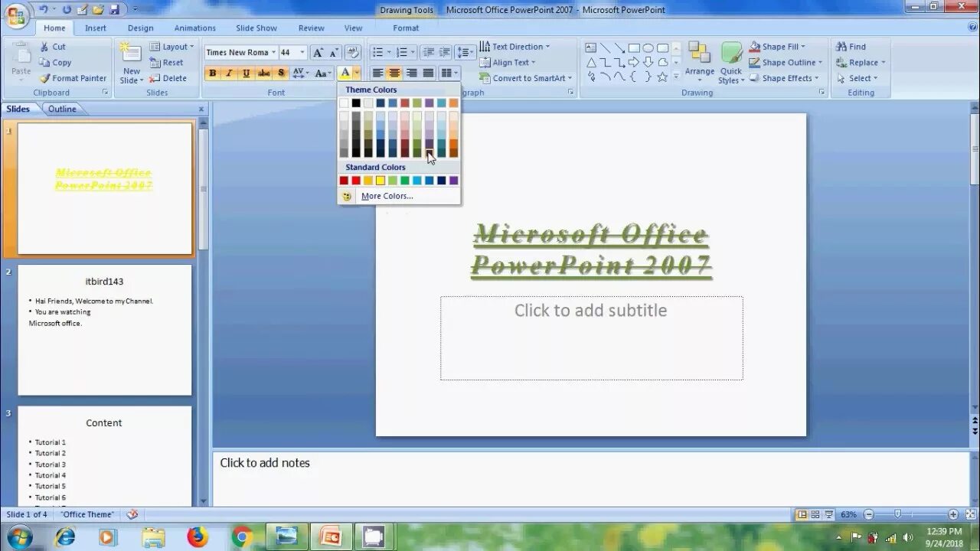
Task: Open the Animations ribbon tab
Action: click(194, 28)
